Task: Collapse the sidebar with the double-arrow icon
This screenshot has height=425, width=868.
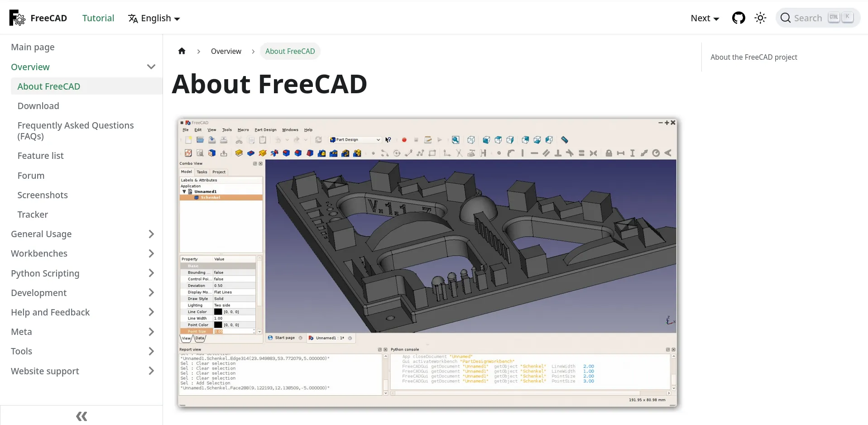Action: (x=82, y=416)
